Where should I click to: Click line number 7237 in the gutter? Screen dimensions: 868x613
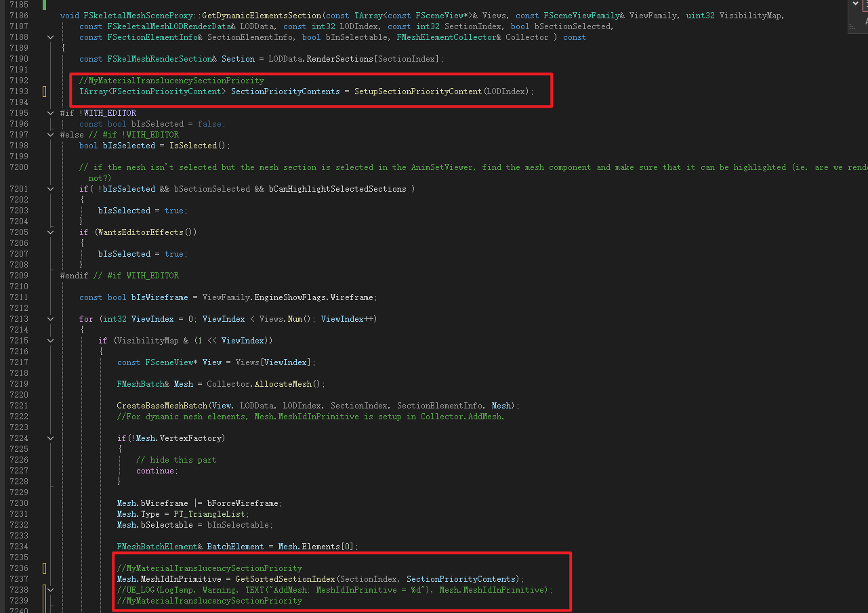[x=18, y=579]
